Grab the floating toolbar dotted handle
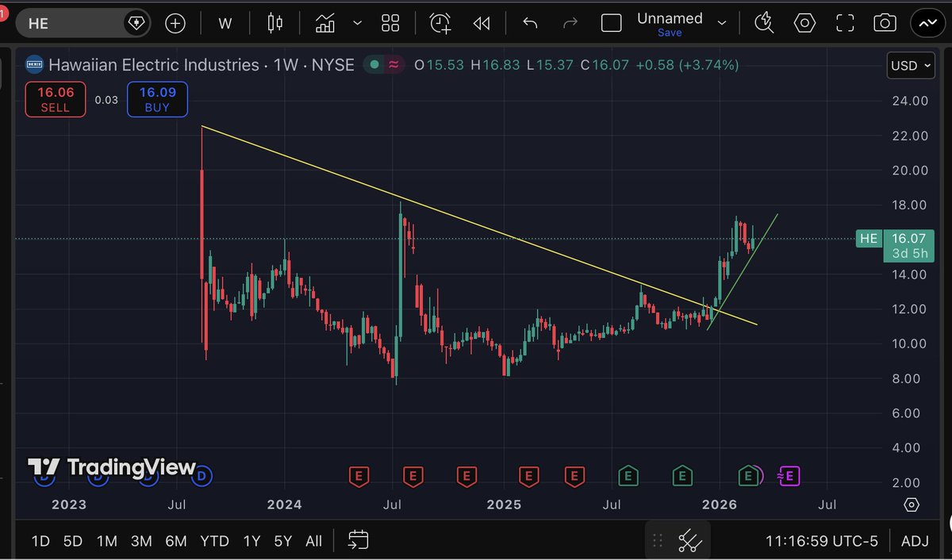 (x=657, y=541)
